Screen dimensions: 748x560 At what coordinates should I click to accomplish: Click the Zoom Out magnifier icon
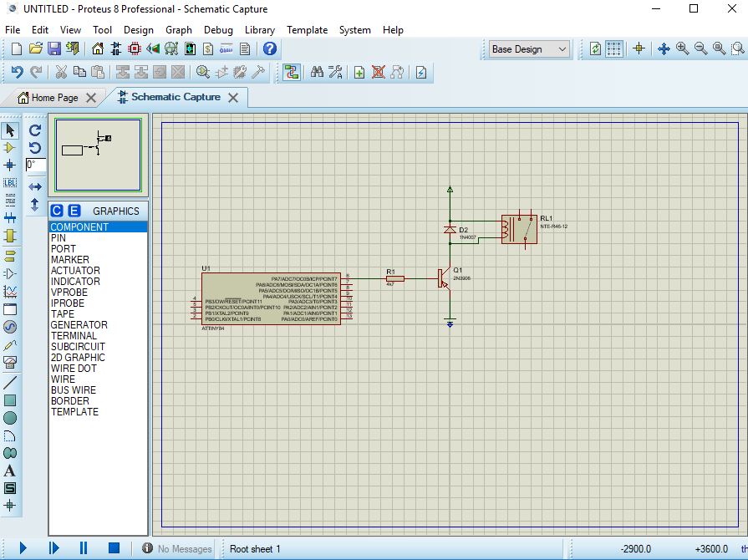pyautogui.click(x=701, y=49)
